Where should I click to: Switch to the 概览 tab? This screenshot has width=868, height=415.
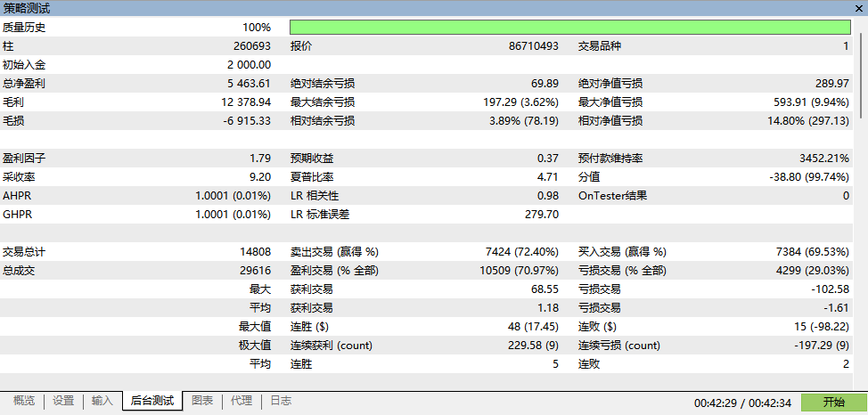[24, 401]
